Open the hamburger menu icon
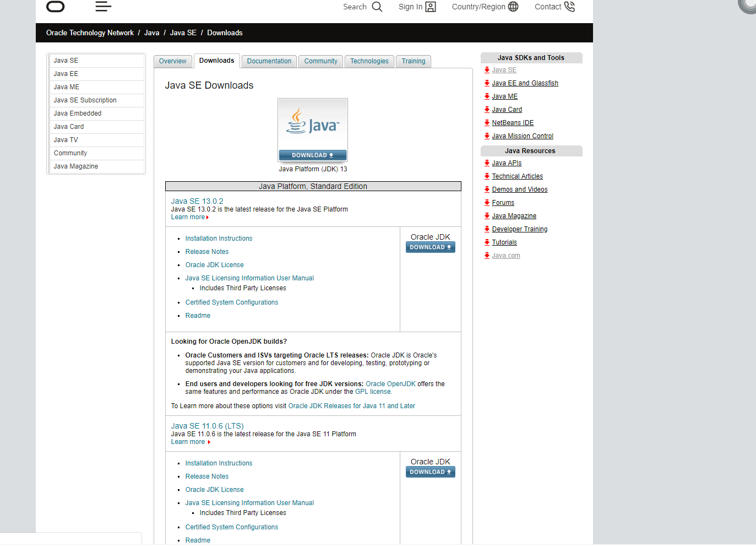Image resolution: width=756 pixels, height=547 pixels. pyautogui.click(x=103, y=7)
